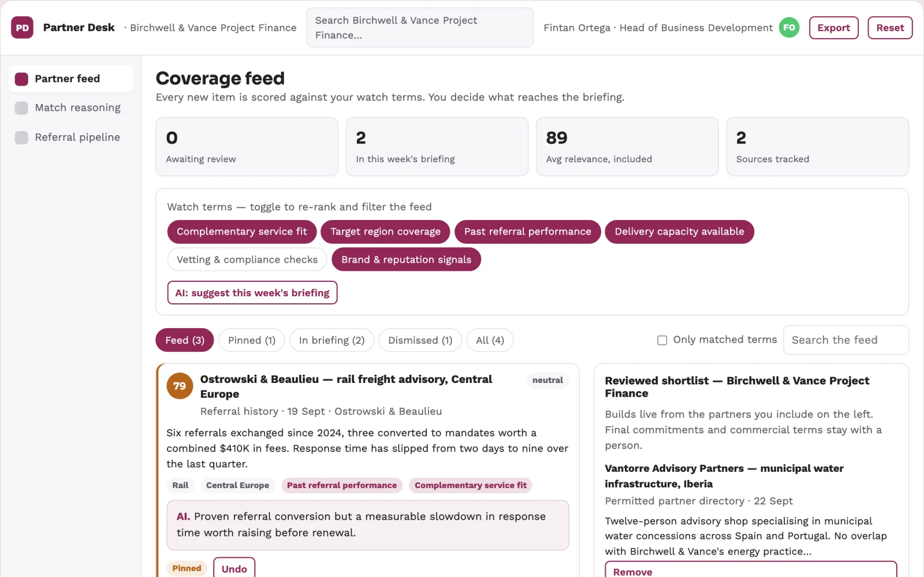Click the PD Partner Desk logo
924x577 pixels.
pos(22,28)
